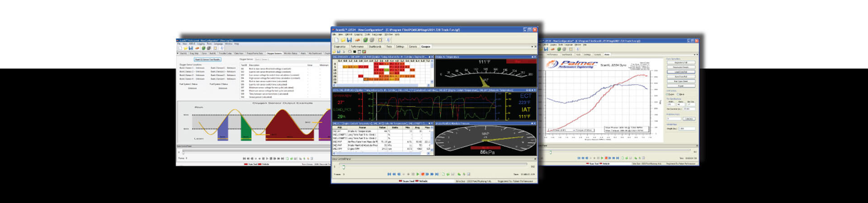
Task: Open Help menu in center ScanXL window
Action: pos(397,34)
